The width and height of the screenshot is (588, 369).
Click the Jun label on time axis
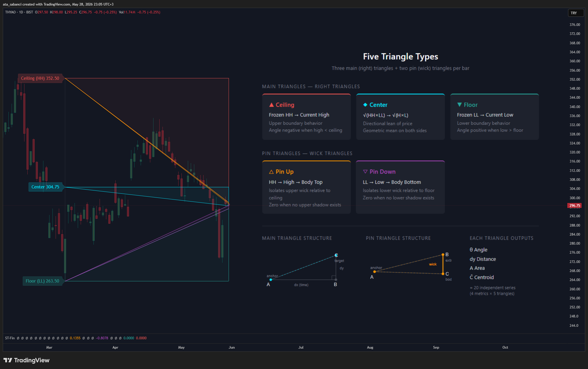232,347
